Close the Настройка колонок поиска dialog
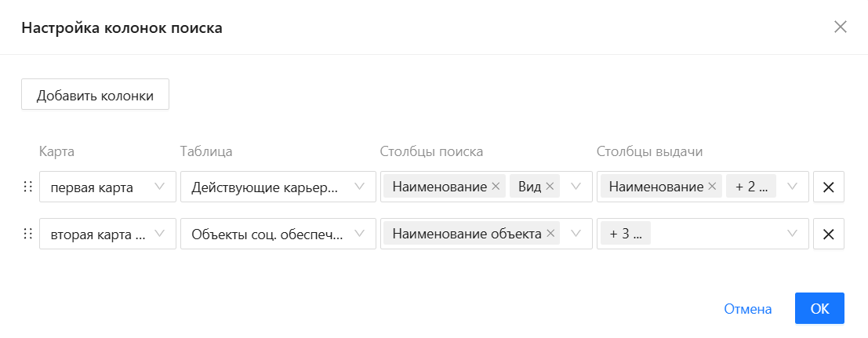 click(x=841, y=27)
